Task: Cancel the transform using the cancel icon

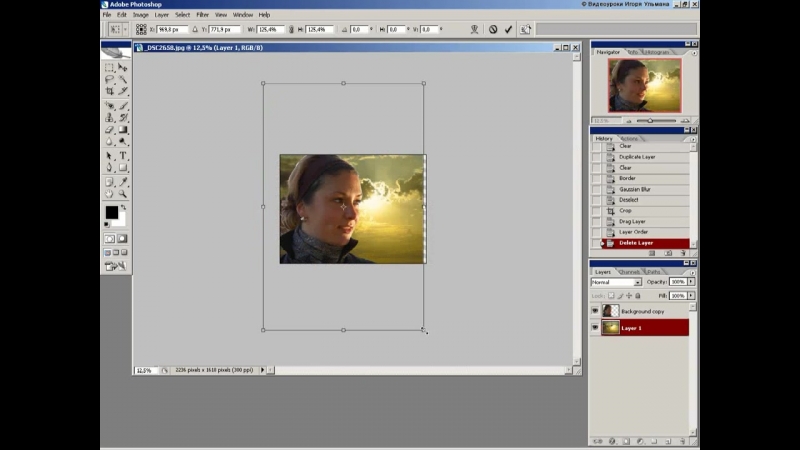Action: (x=493, y=29)
